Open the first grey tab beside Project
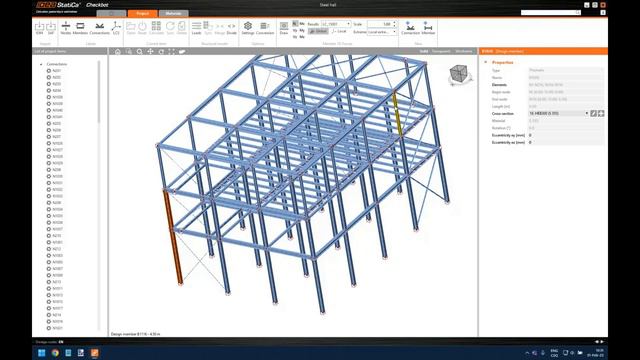The image size is (640, 360). coord(111,13)
